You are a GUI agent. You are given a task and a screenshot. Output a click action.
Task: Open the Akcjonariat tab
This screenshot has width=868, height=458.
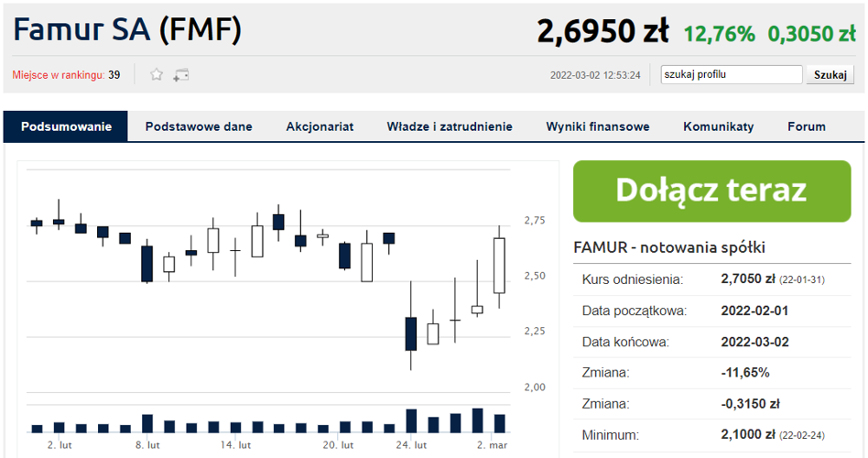[x=320, y=126]
